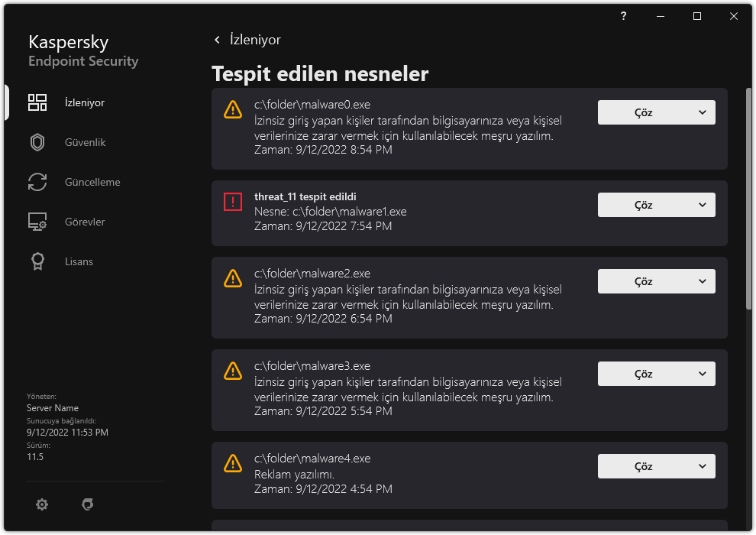756x535 pixels.
Task: Click the İzleniyor monitoring grid icon
Action: [37, 103]
